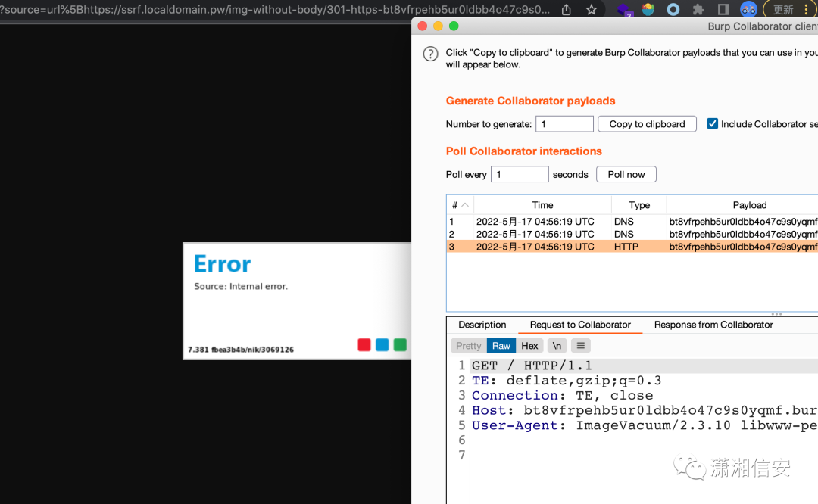818x504 pixels.
Task: Focus the Number to generate field
Action: pyautogui.click(x=564, y=124)
